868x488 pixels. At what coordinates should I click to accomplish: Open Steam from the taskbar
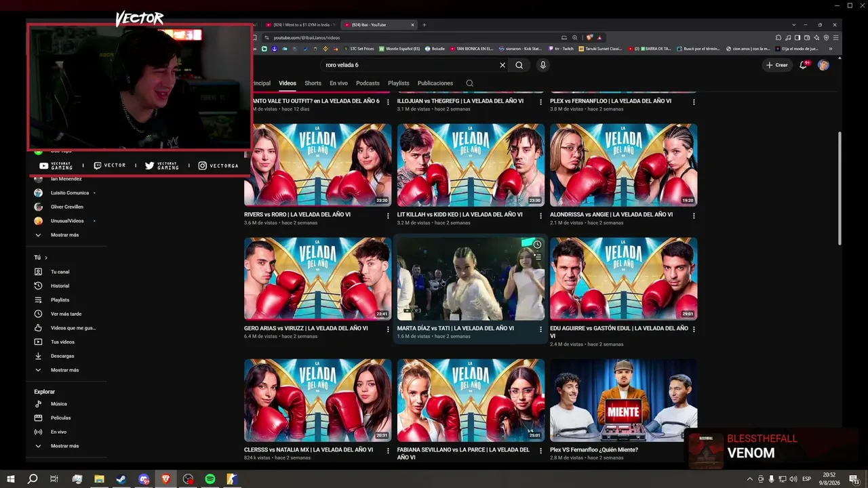point(121,479)
